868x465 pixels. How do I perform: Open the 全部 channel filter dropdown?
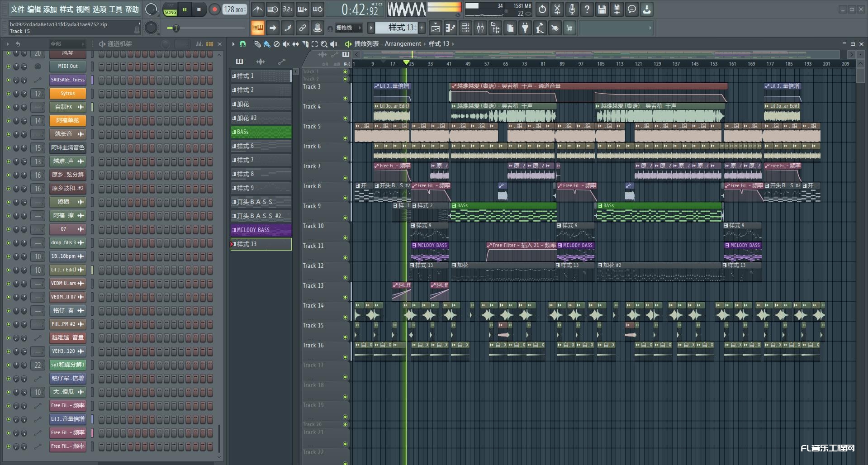point(67,44)
